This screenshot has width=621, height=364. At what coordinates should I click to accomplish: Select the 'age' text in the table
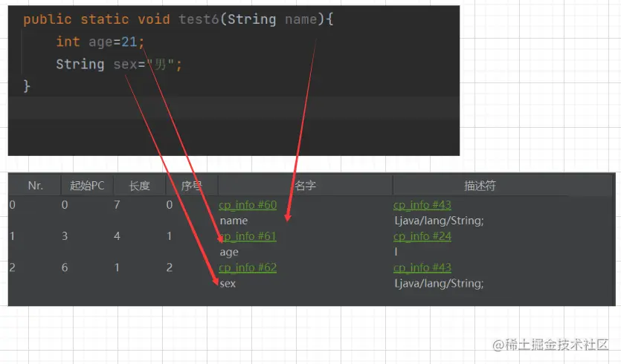point(229,253)
